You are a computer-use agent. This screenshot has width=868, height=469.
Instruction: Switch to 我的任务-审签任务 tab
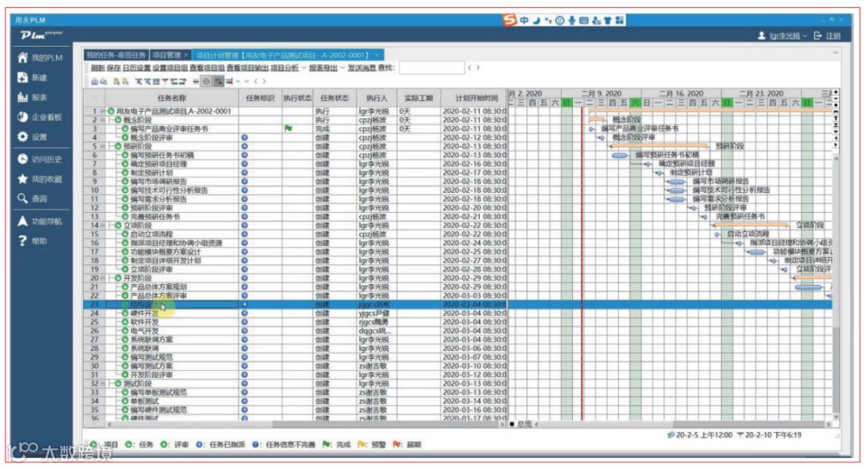pos(117,55)
